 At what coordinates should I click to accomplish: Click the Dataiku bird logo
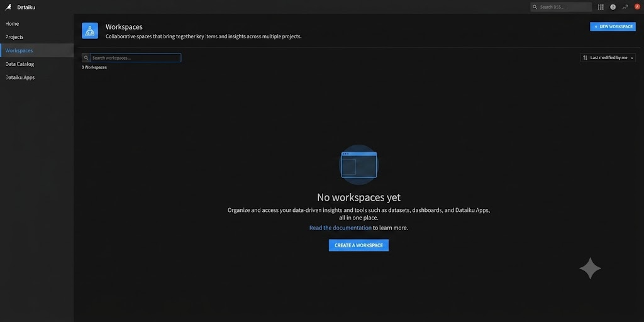pyautogui.click(x=8, y=7)
